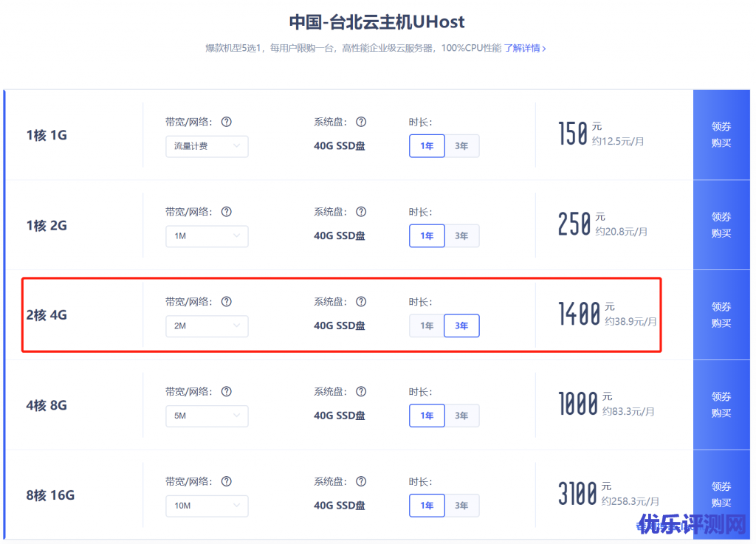Screen dimensions: 756x544
Task: Choose 3年 option in 1核 2G row
Action: point(461,236)
